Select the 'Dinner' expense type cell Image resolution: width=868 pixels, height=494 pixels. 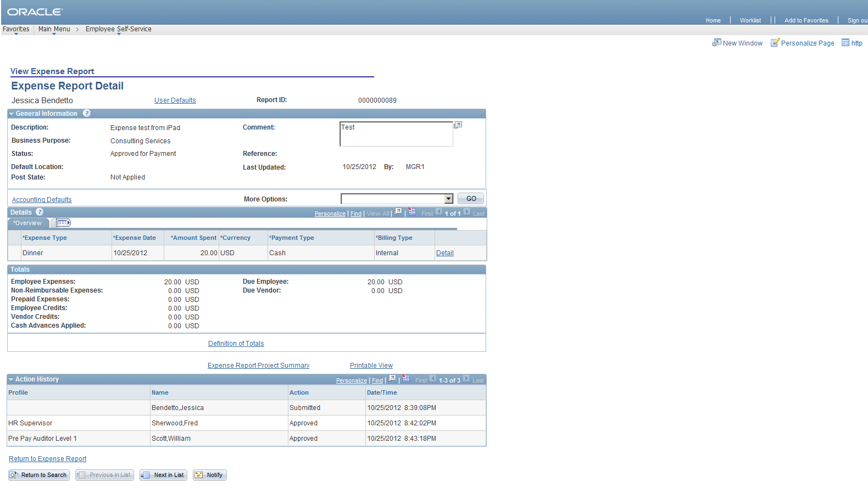tap(33, 253)
